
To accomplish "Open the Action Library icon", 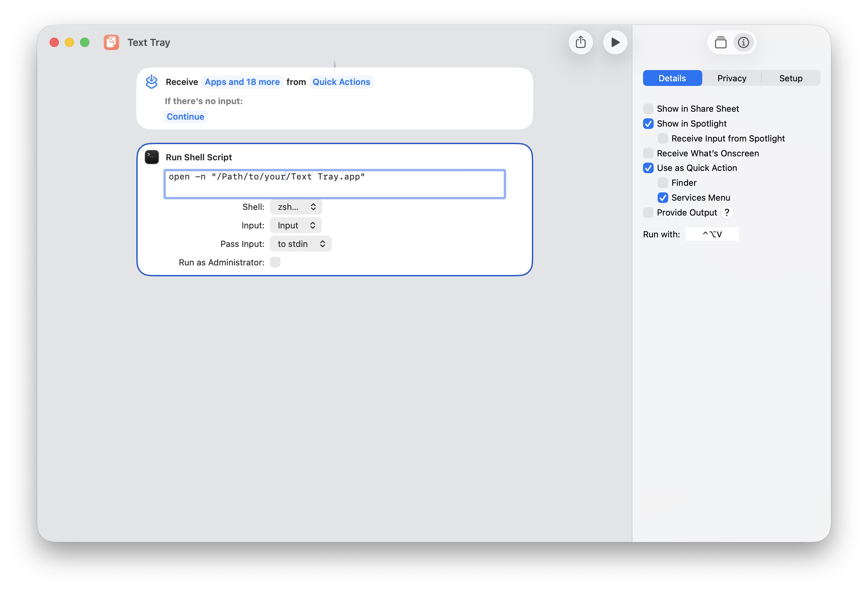I will pyautogui.click(x=720, y=42).
